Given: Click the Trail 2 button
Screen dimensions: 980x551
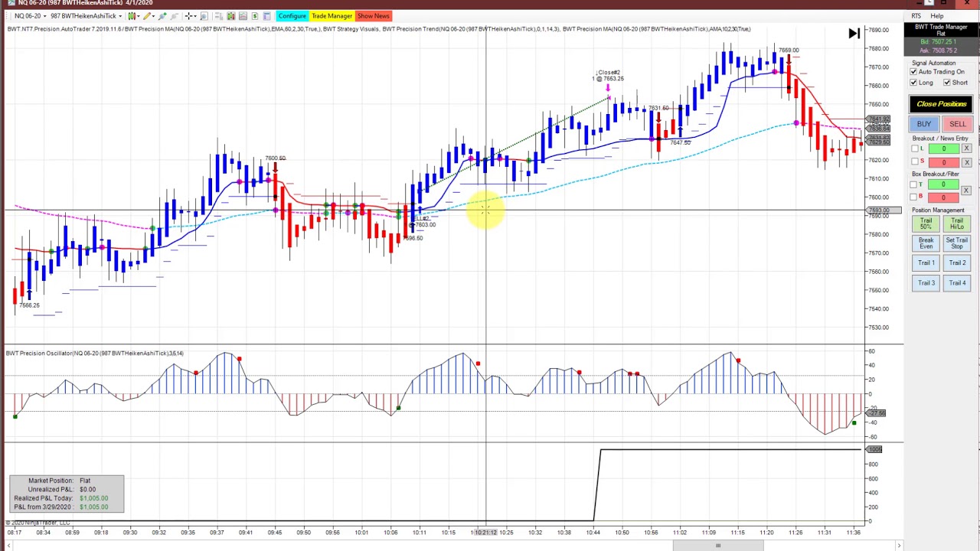Looking at the screenshot, I should [957, 263].
